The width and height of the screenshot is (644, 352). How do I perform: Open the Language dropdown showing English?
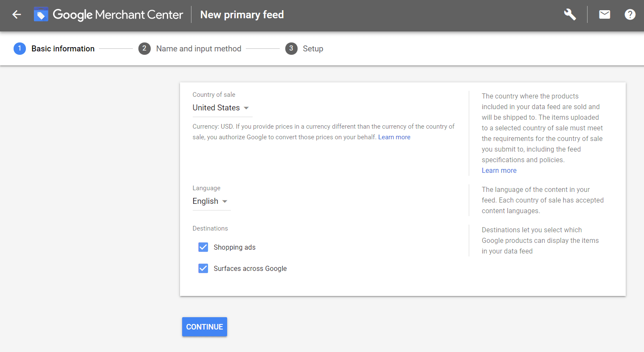[x=211, y=201]
